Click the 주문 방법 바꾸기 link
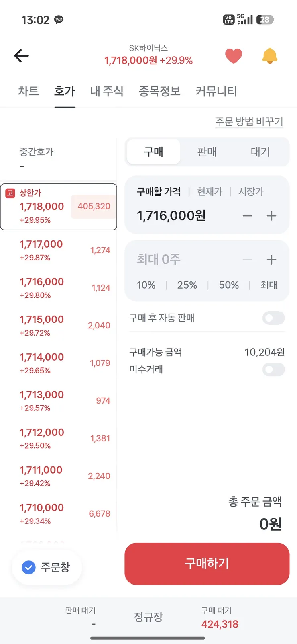Image resolution: width=297 pixels, height=644 pixels. [249, 122]
